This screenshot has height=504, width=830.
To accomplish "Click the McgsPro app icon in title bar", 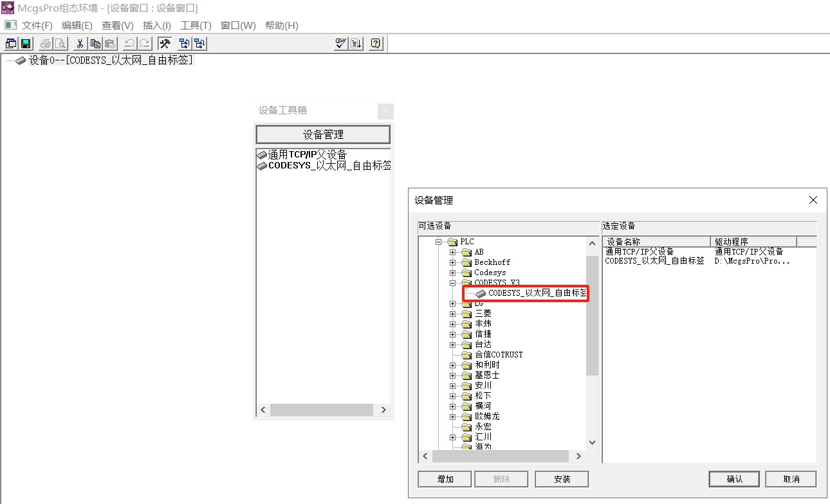I will click(8, 8).
